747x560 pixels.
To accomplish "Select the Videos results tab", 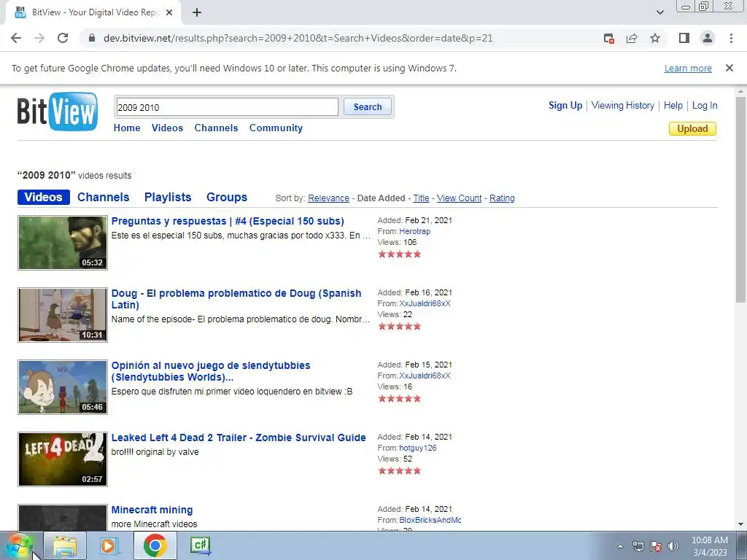I will 43,197.
